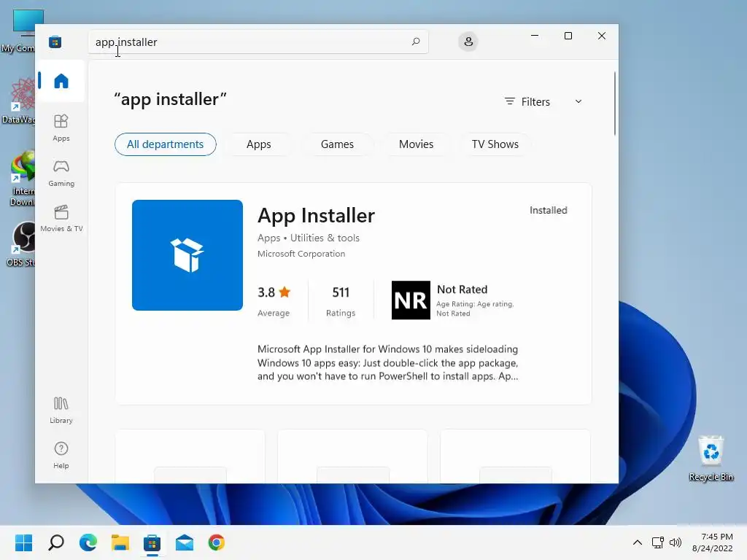Open the App Installer result title
Image resolution: width=747 pixels, height=560 pixels.
point(317,215)
